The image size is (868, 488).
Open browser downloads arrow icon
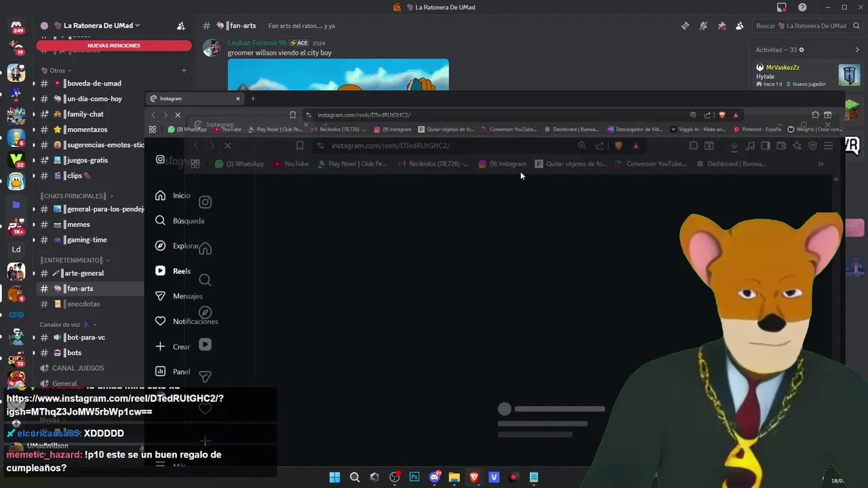(x=734, y=146)
